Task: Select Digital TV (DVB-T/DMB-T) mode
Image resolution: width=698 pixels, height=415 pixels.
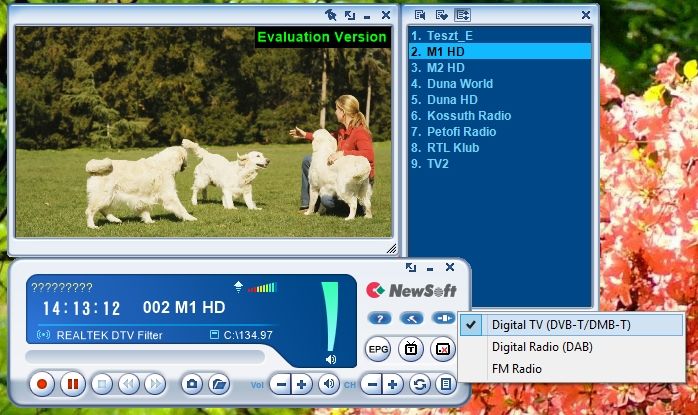Action: coord(572,325)
